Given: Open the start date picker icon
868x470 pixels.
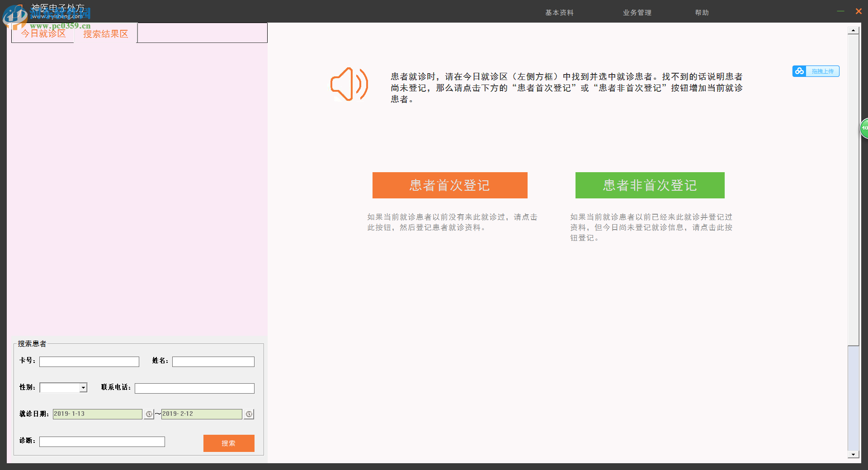Looking at the screenshot, I should click(149, 414).
